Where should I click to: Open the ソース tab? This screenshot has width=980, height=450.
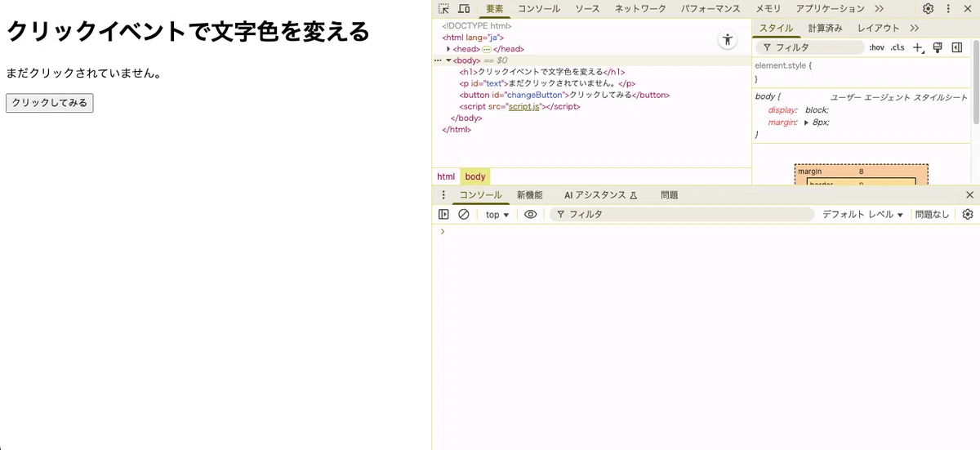(x=587, y=9)
